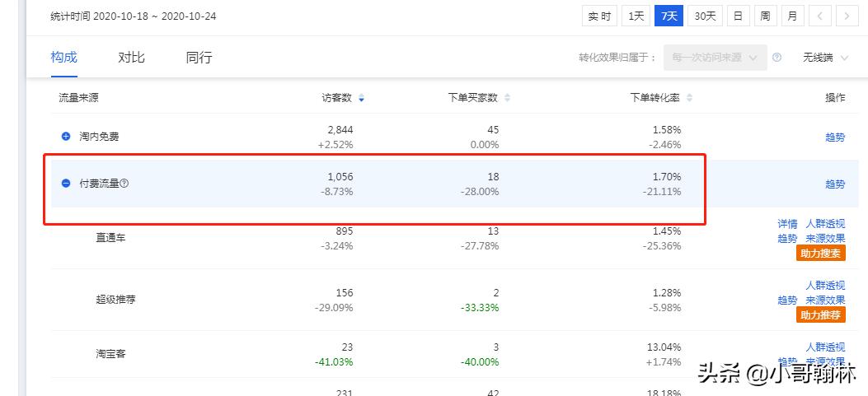Select the 7天 time range

tap(669, 16)
